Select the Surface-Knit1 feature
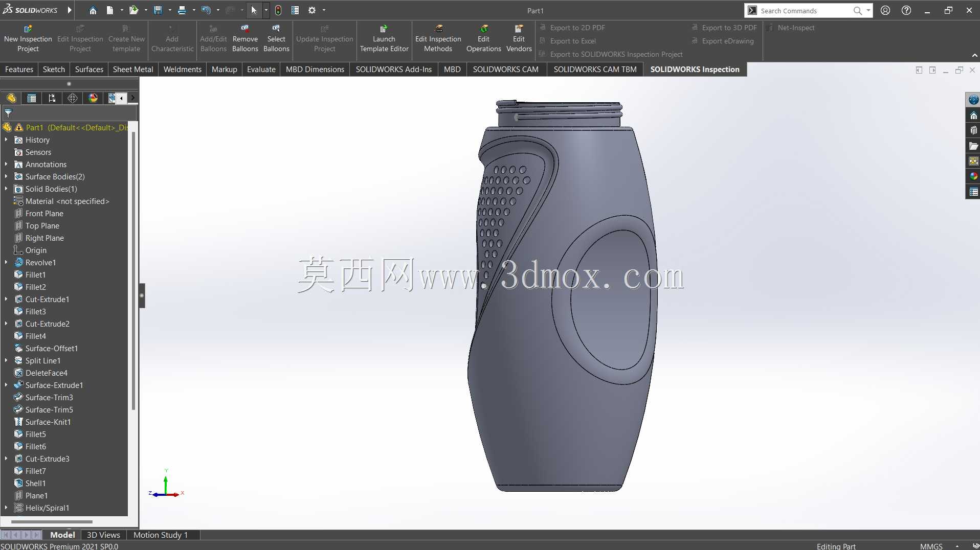 click(48, 422)
